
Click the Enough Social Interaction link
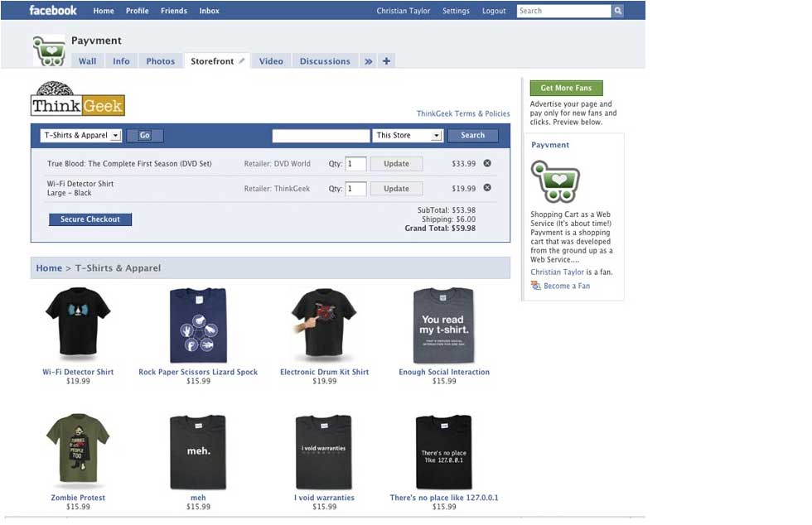pyautogui.click(x=444, y=372)
